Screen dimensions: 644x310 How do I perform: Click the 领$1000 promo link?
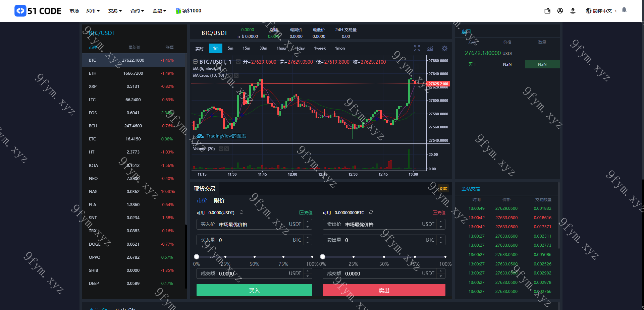(192, 11)
